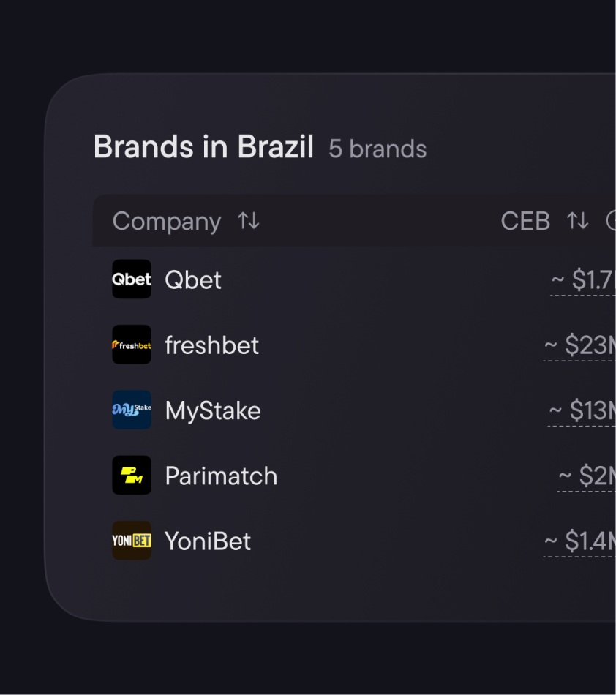Select the Company column header label

pyautogui.click(x=167, y=221)
